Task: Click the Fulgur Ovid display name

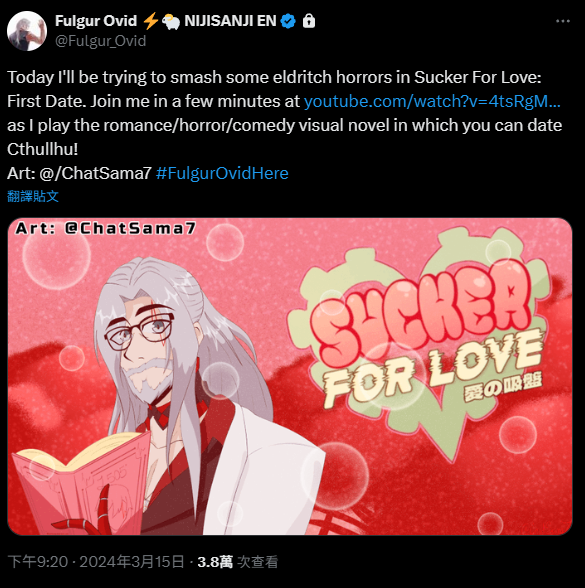Action: [x=96, y=21]
